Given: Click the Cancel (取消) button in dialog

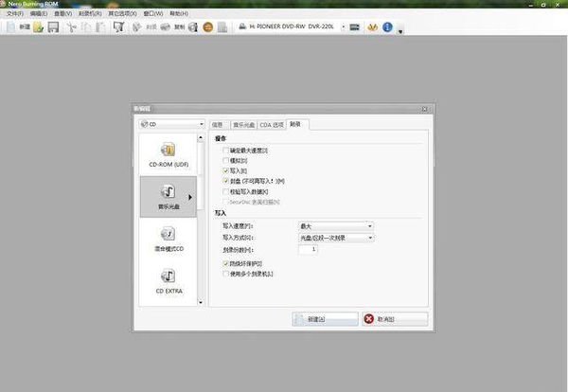Looking at the screenshot, I should click(x=395, y=319).
